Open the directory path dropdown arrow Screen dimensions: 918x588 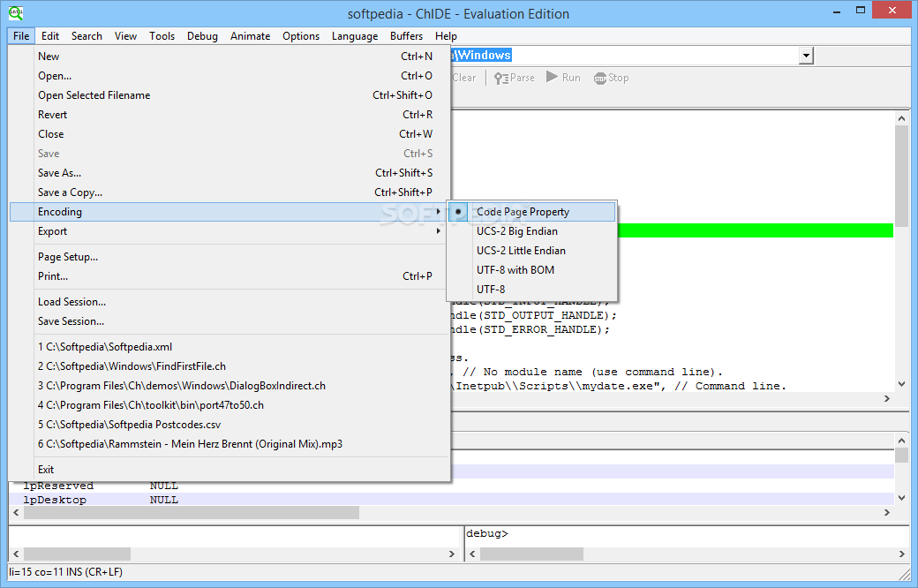pyautogui.click(x=806, y=56)
